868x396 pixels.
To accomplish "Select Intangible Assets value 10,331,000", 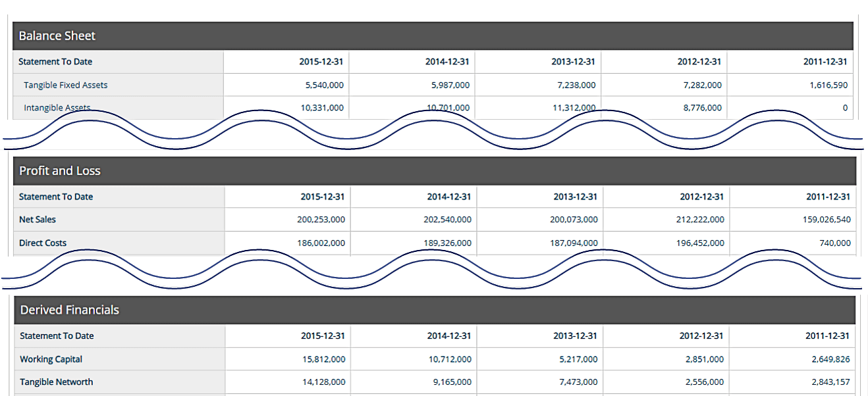I will point(321,108).
